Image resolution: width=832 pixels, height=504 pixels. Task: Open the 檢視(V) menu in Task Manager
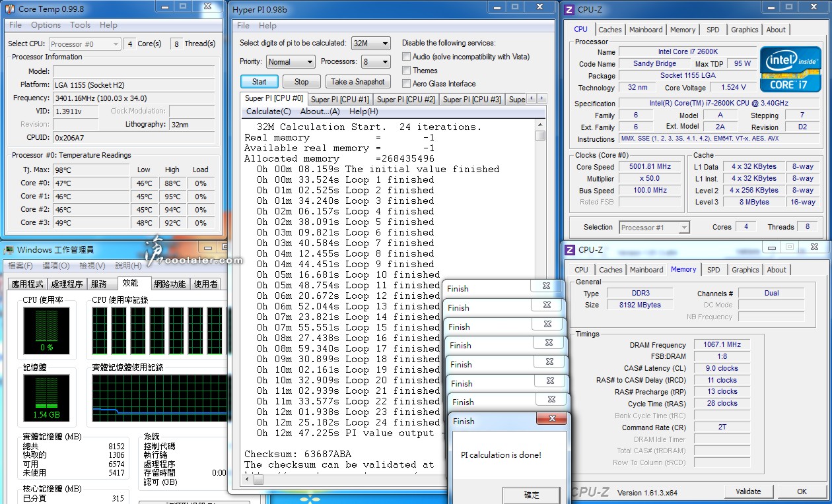[x=92, y=265]
